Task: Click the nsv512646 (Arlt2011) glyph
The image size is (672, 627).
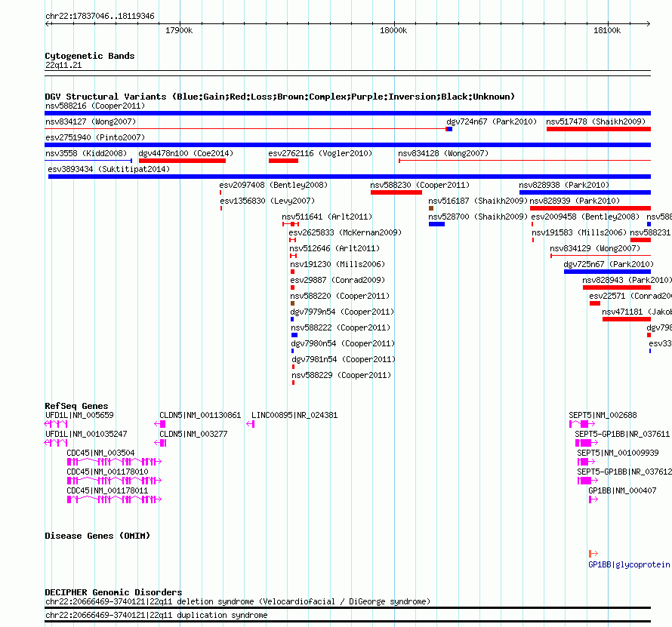Action: pos(294,256)
